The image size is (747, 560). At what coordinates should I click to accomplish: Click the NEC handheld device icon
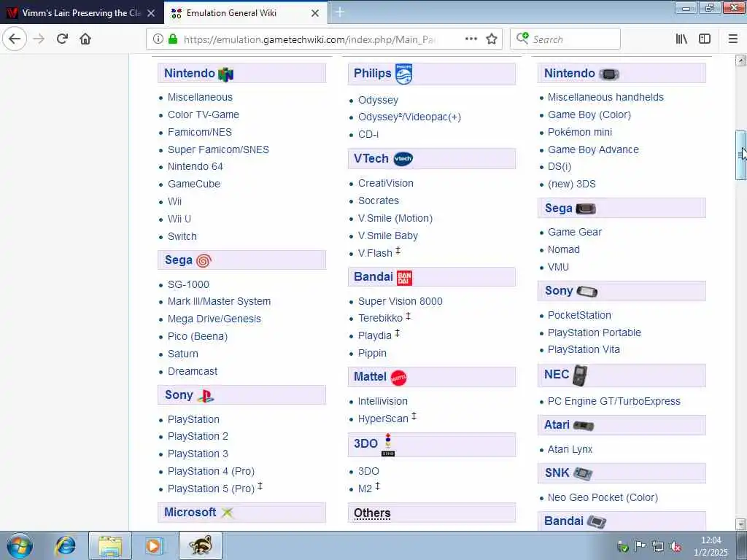(580, 376)
